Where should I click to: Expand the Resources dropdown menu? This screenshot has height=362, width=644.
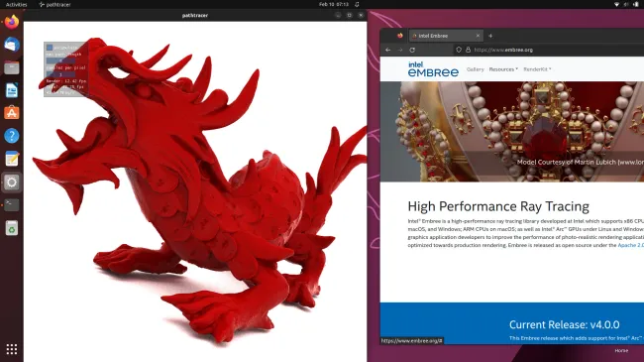[x=503, y=69]
